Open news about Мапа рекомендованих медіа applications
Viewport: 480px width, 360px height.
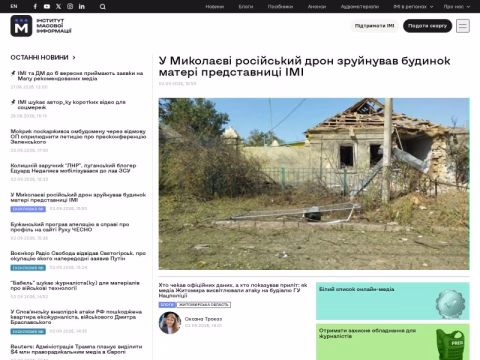tap(80, 76)
